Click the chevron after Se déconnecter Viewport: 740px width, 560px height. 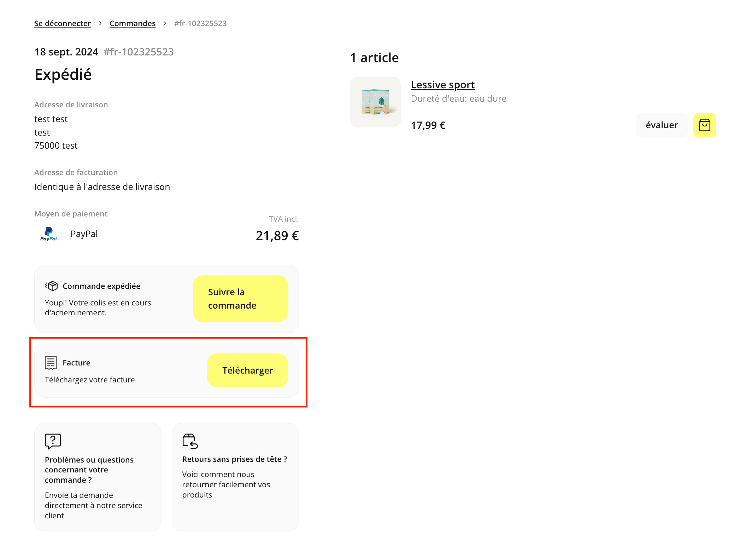(100, 23)
